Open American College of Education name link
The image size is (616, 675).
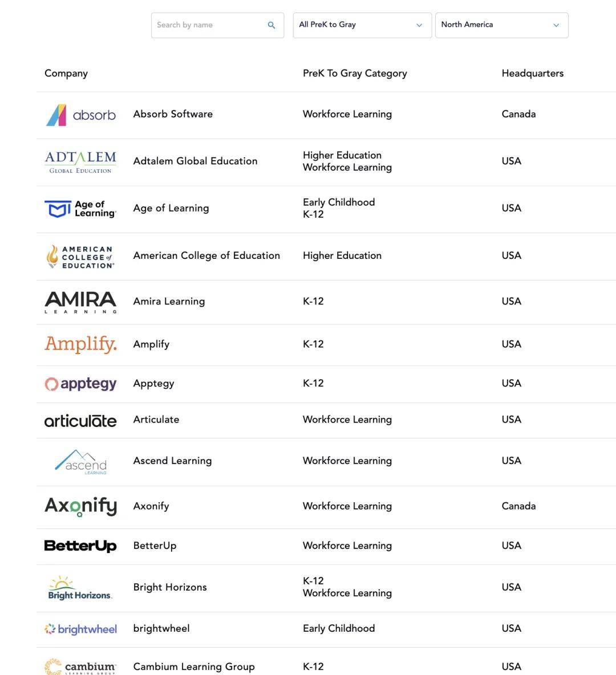pyautogui.click(x=206, y=255)
